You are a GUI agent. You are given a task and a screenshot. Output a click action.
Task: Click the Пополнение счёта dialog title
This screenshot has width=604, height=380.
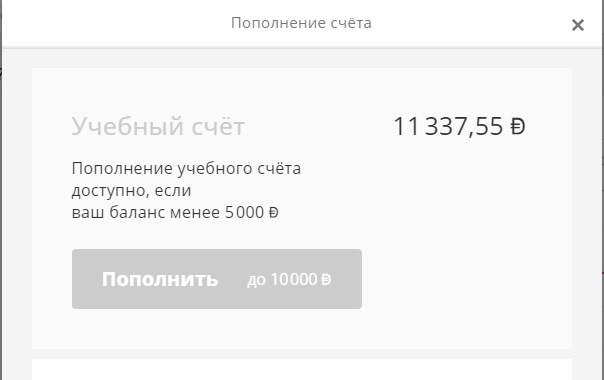point(301,23)
